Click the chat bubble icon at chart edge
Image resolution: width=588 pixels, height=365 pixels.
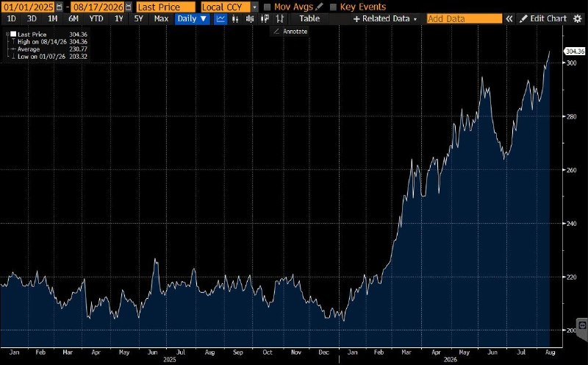[582, 325]
